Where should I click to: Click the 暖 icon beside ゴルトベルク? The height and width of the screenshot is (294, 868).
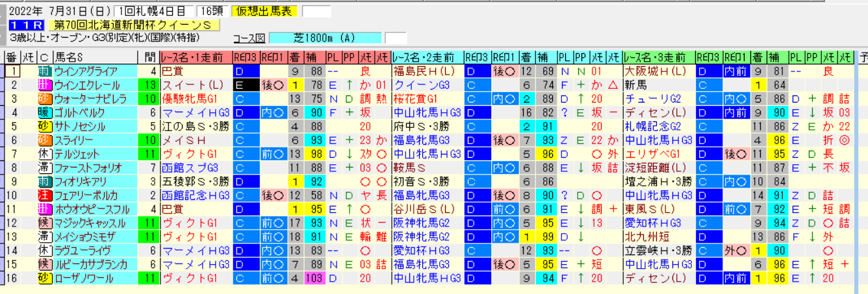45,113
